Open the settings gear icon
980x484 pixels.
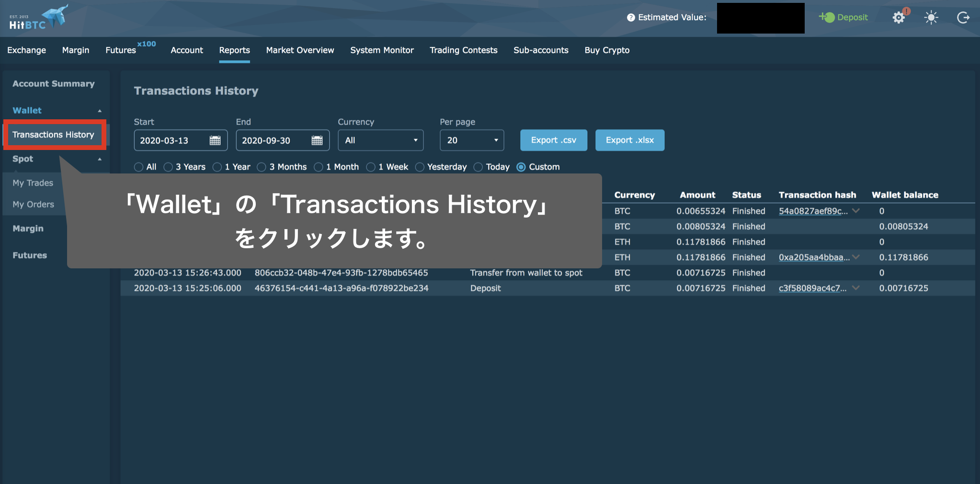tap(899, 18)
